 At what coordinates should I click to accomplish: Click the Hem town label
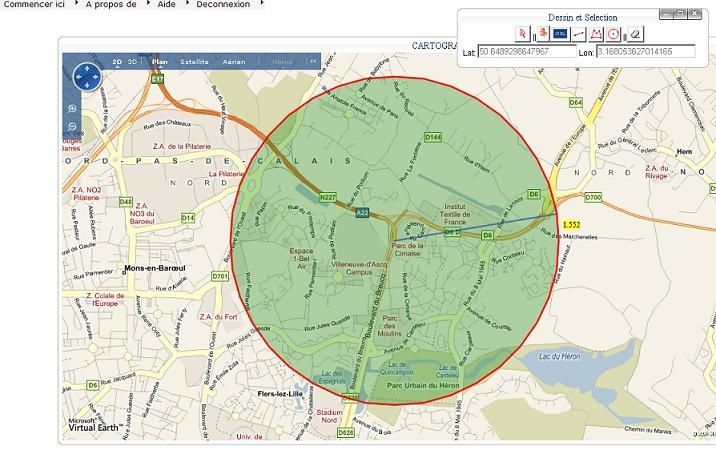(x=684, y=151)
